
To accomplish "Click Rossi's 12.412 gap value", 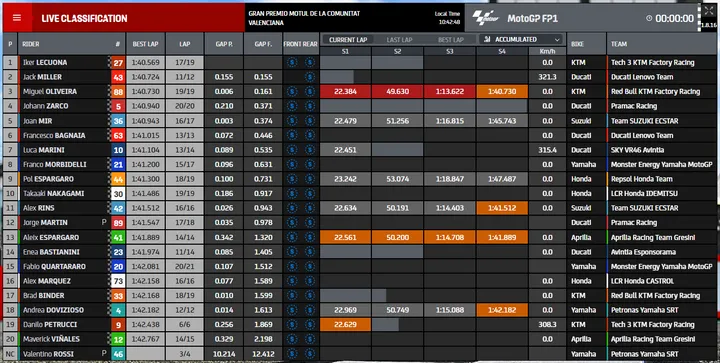I will 263,354.
